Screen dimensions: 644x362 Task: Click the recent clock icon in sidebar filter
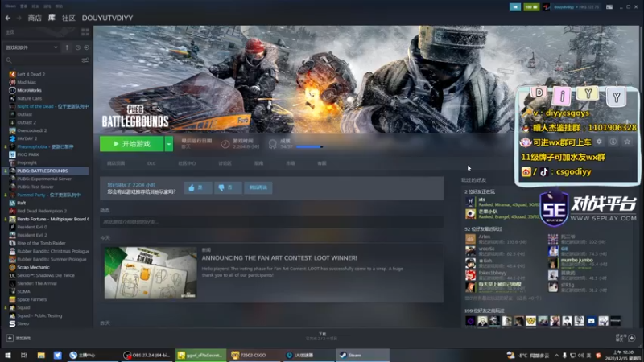click(78, 47)
